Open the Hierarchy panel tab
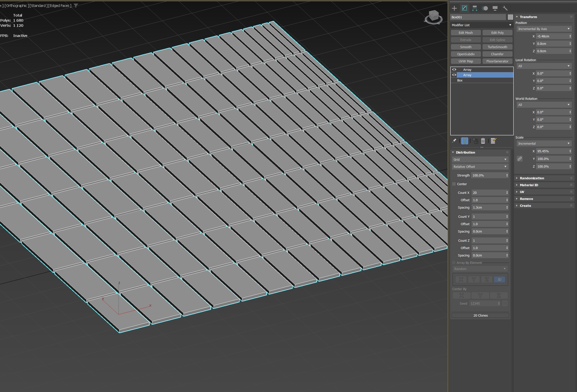This screenshot has height=392, width=577. coord(475,8)
